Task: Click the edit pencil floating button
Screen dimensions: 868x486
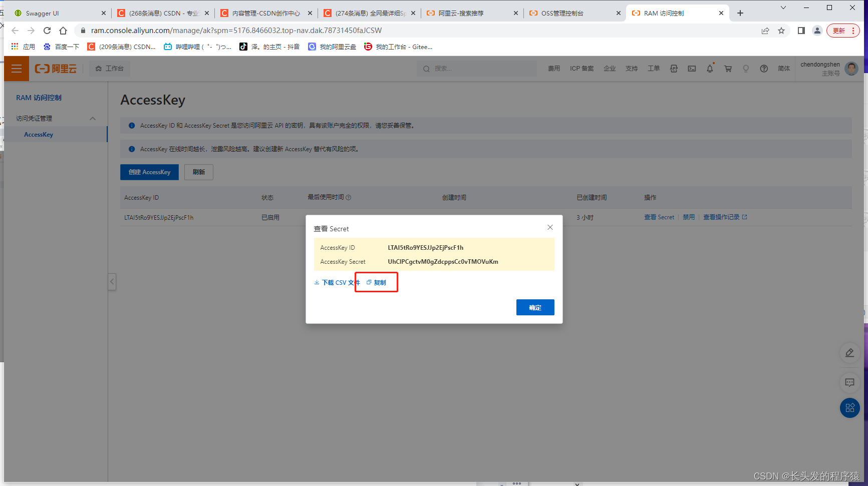Action: tap(849, 353)
